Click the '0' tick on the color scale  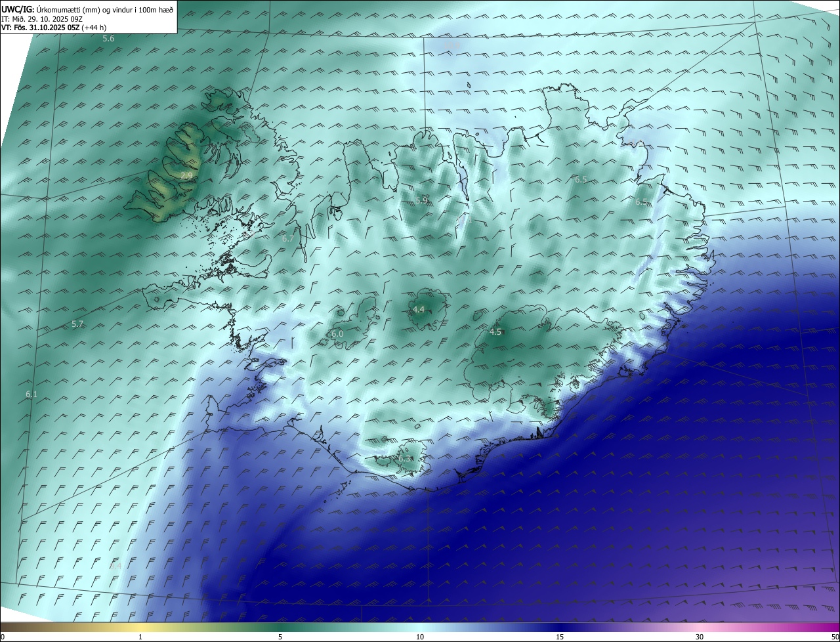pos(3,637)
